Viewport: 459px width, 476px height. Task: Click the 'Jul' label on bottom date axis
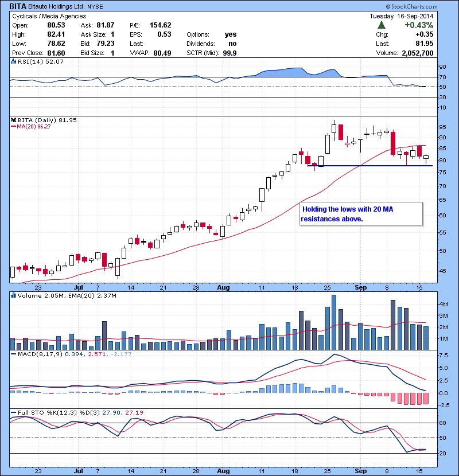(x=79, y=471)
